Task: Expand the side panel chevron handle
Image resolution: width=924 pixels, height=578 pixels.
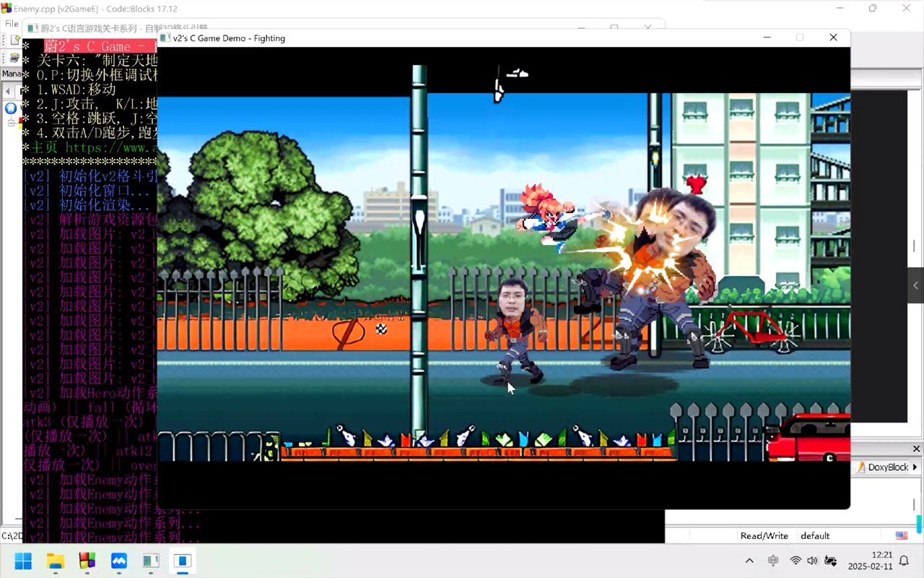Action: click(x=915, y=285)
